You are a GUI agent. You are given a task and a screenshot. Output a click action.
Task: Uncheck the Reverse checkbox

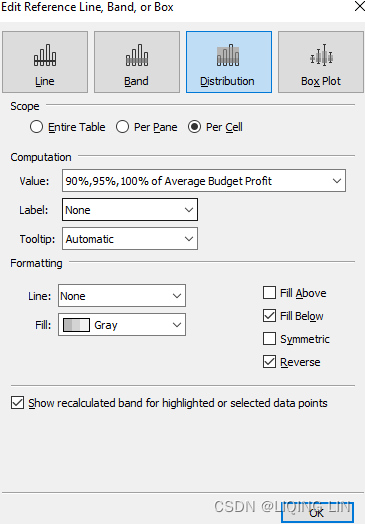tap(269, 362)
